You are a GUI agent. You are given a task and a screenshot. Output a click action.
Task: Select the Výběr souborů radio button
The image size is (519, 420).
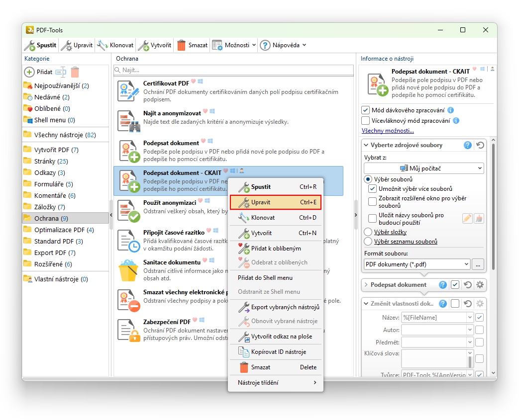tap(368, 179)
